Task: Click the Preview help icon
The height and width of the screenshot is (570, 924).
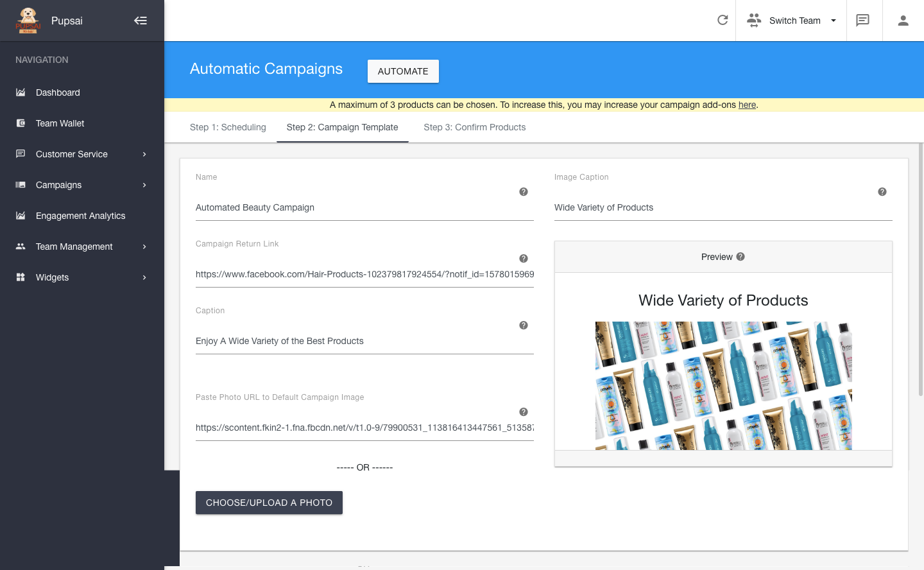Action: coord(740,257)
